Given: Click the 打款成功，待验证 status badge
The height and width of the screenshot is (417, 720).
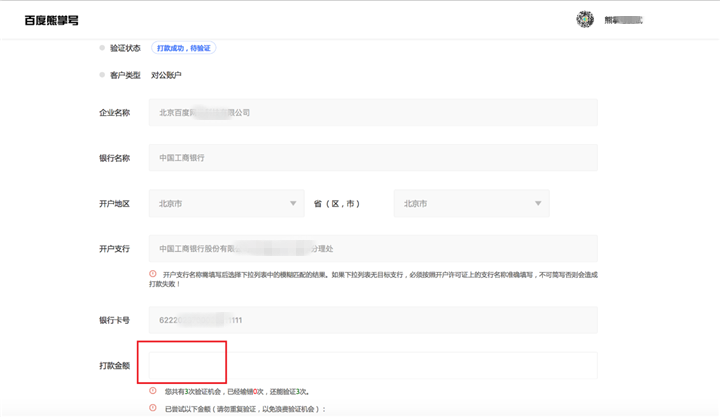Looking at the screenshot, I should 183,48.
